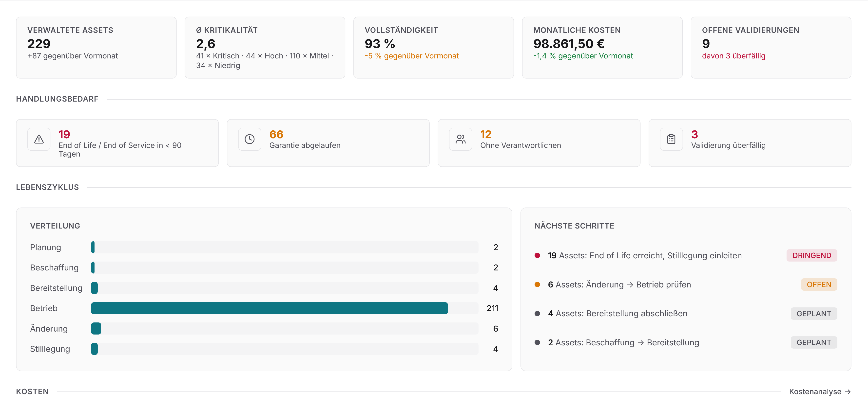This screenshot has height=407, width=868.
Task: Open the Kostenanalyse link
Action: pos(820,391)
